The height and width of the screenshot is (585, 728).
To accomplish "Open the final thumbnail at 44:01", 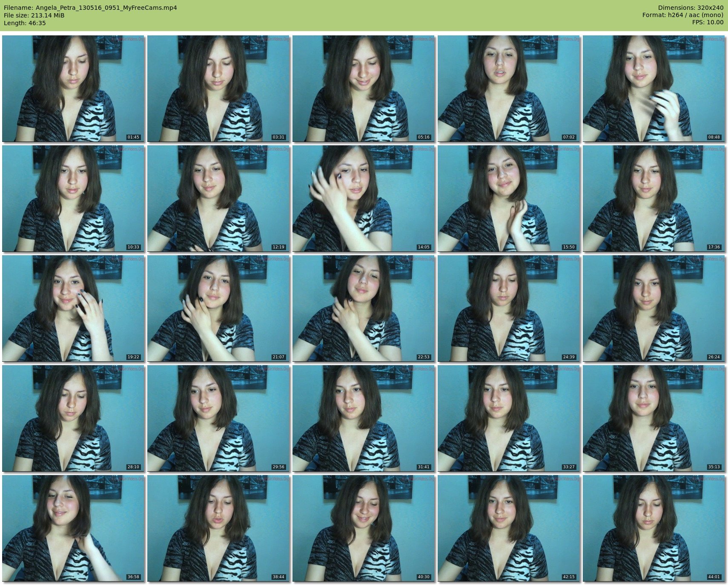I will pos(654,528).
